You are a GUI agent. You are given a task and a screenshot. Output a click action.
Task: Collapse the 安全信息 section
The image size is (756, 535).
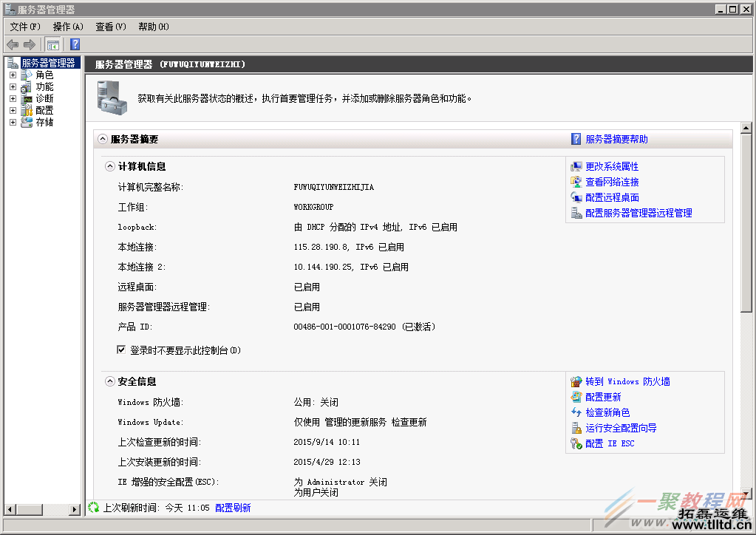tap(110, 382)
